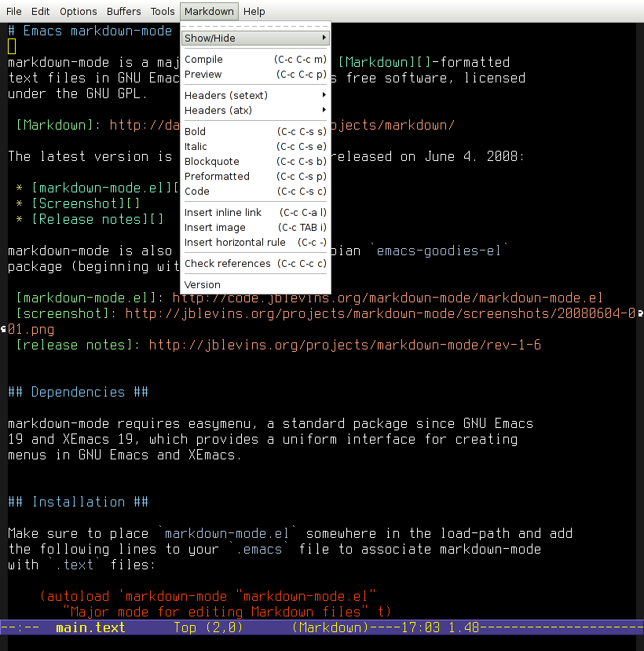Click the '## Dependencies ##' heading
644x651 pixels.
click(78, 393)
